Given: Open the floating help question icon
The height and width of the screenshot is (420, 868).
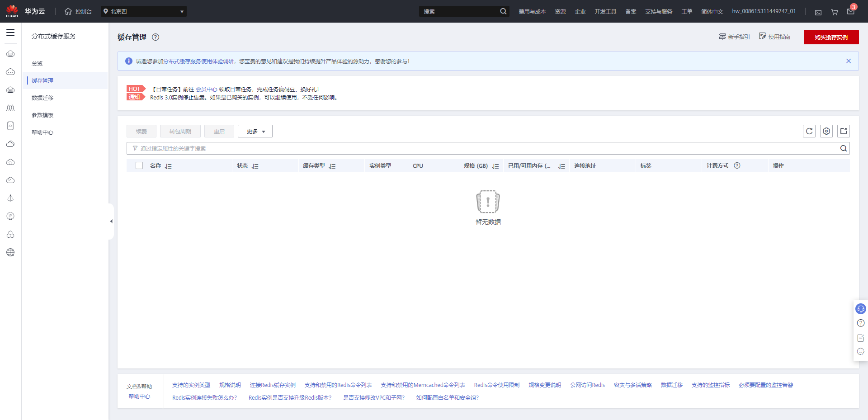Looking at the screenshot, I should click(861, 323).
